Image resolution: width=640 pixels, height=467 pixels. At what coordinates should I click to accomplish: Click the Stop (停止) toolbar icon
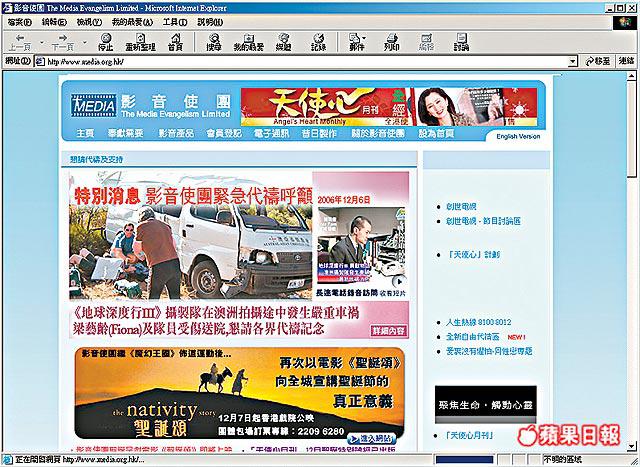point(106,42)
